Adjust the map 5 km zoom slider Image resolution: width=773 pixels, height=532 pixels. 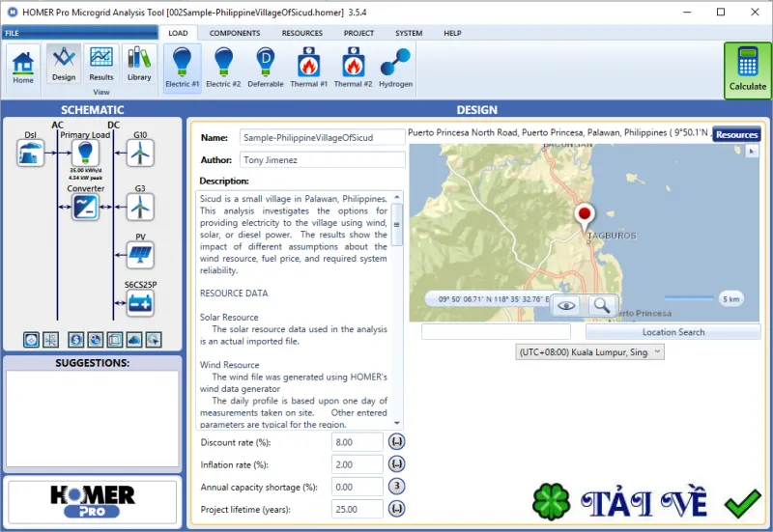click(x=689, y=298)
